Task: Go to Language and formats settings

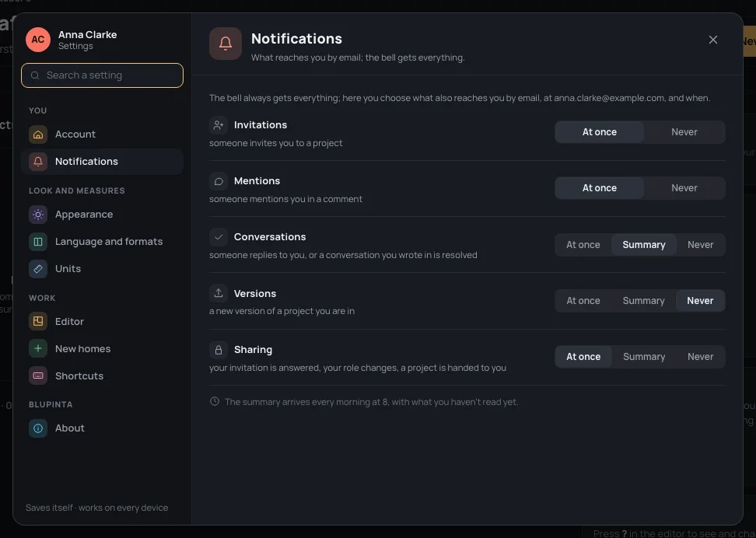Action: tap(102, 242)
